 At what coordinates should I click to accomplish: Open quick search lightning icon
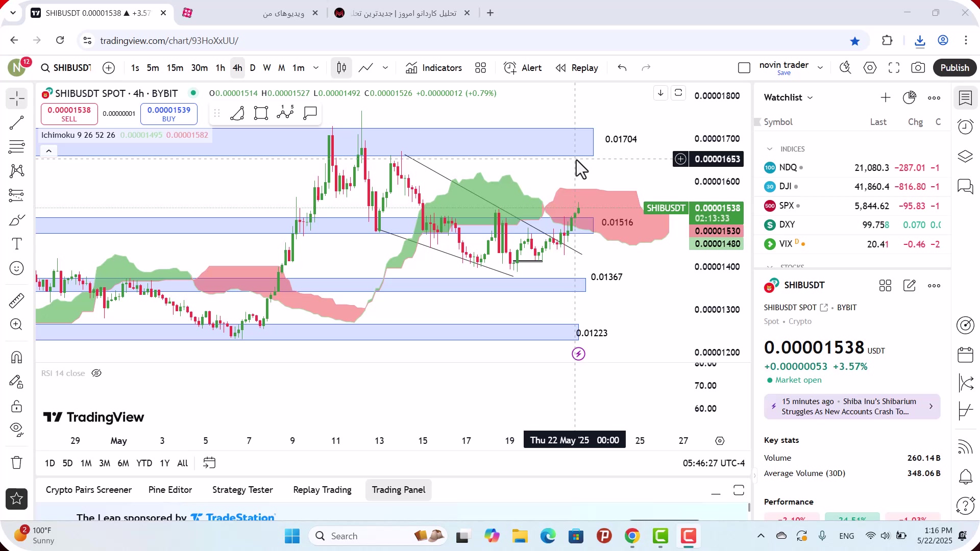pos(845,68)
